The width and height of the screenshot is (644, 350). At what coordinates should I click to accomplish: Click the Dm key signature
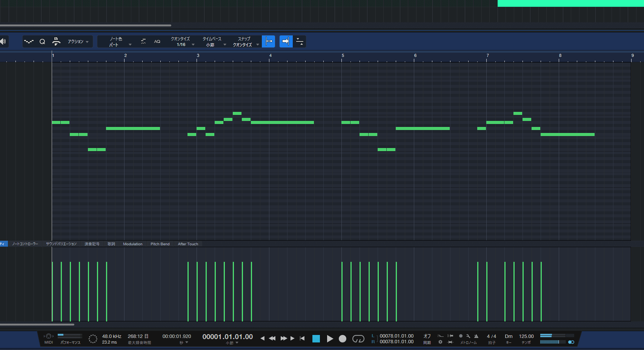tap(509, 336)
